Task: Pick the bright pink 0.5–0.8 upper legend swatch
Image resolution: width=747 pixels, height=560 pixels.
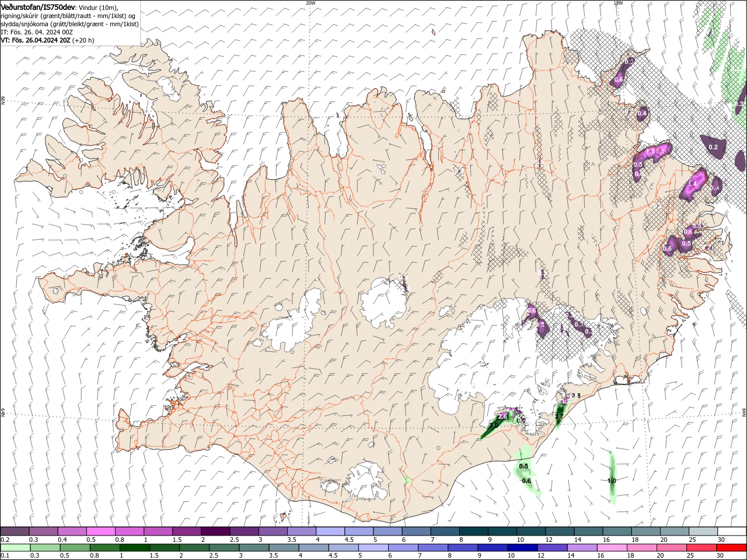Action: point(100,531)
